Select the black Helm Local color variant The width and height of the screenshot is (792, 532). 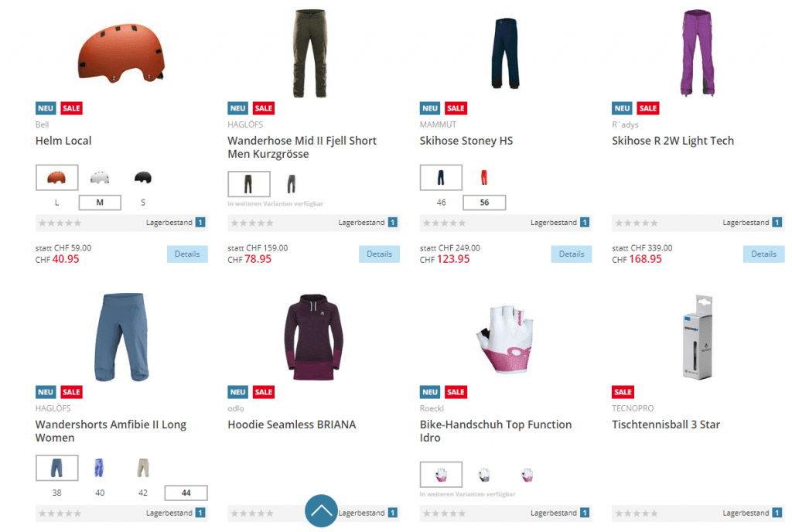pyautogui.click(x=142, y=178)
